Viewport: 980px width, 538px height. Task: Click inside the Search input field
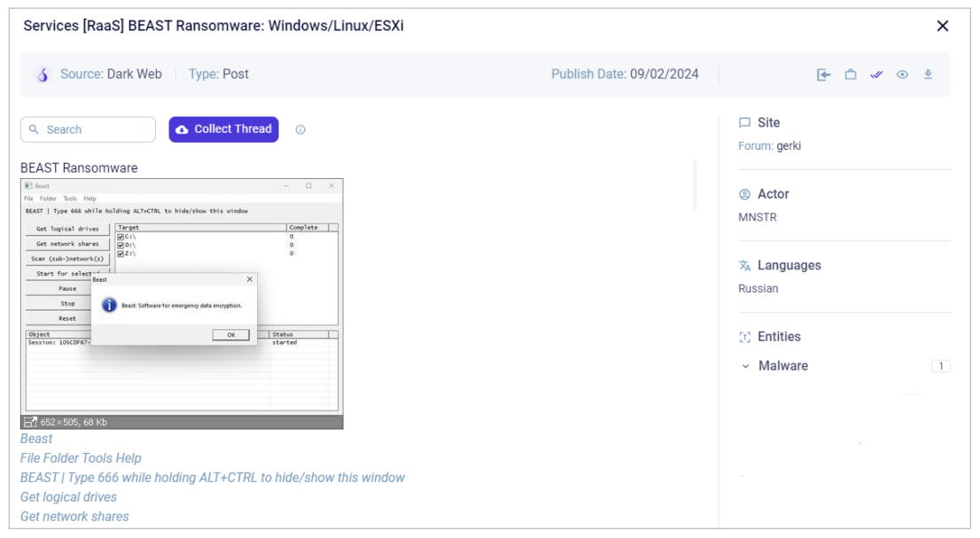coord(88,129)
